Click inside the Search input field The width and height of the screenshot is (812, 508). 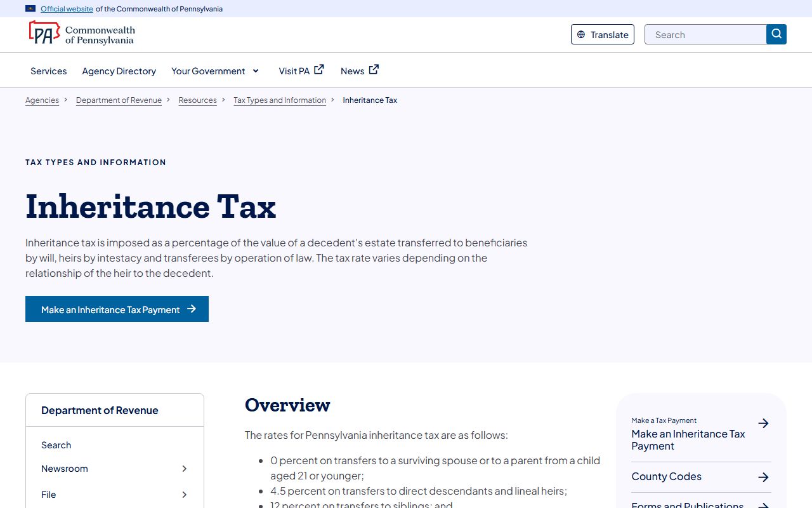click(x=705, y=34)
